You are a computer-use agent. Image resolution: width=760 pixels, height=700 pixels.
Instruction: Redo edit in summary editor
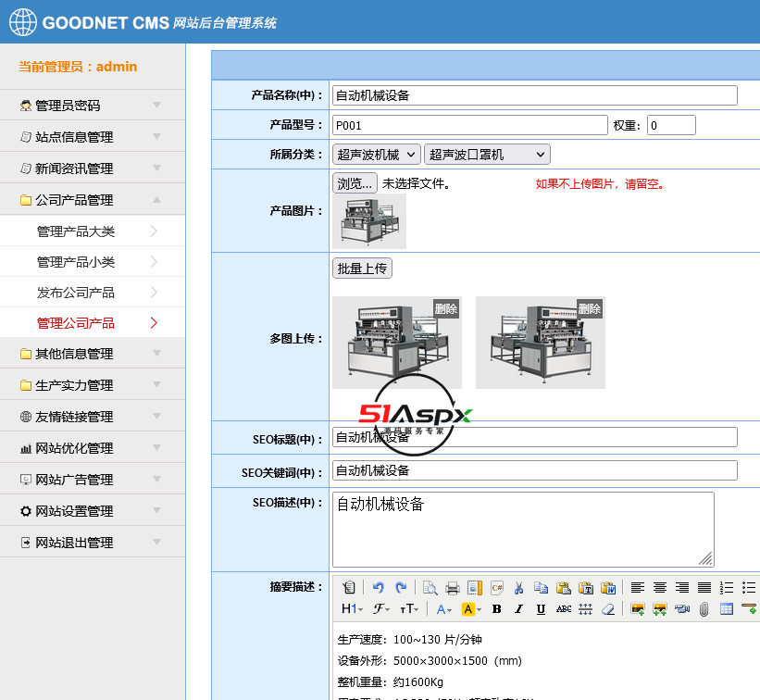[x=401, y=588]
